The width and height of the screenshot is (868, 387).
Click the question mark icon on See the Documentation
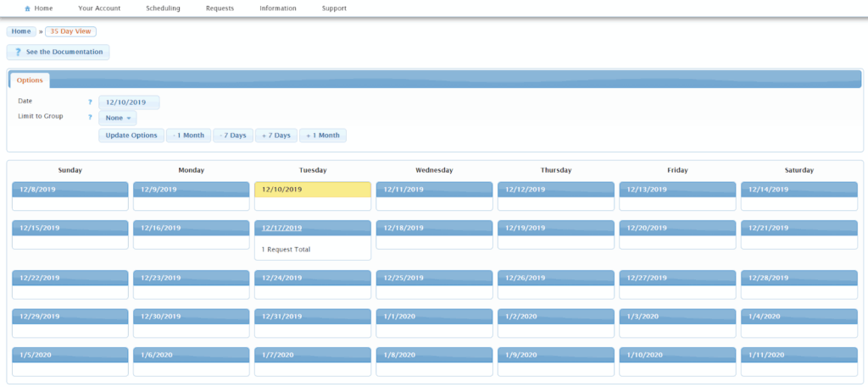pyautogui.click(x=19, y=52)
